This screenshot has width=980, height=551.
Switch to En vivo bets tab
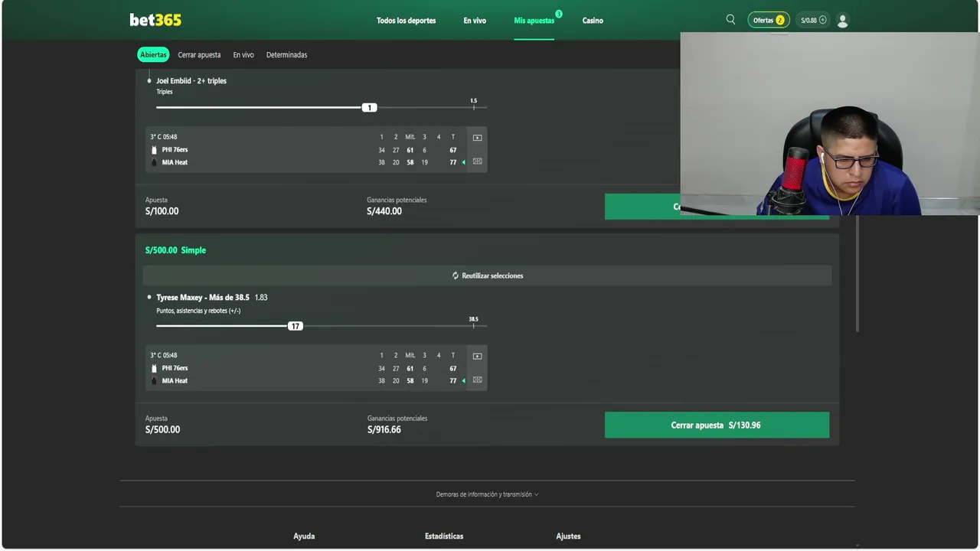243,55
